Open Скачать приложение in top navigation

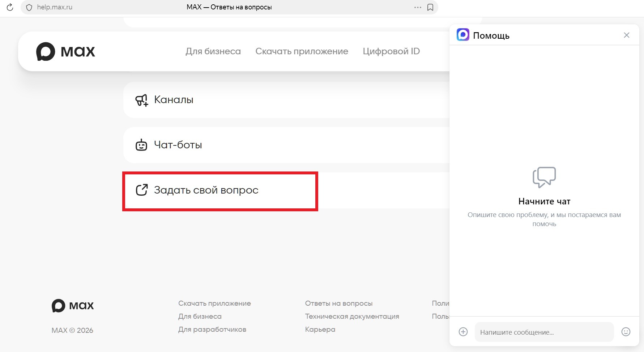[302, 51]
